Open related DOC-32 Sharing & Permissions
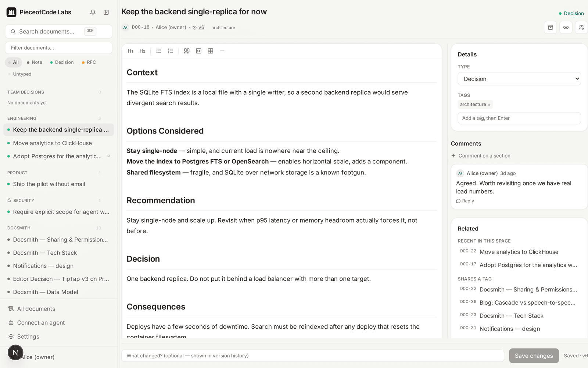 point(519,290)
